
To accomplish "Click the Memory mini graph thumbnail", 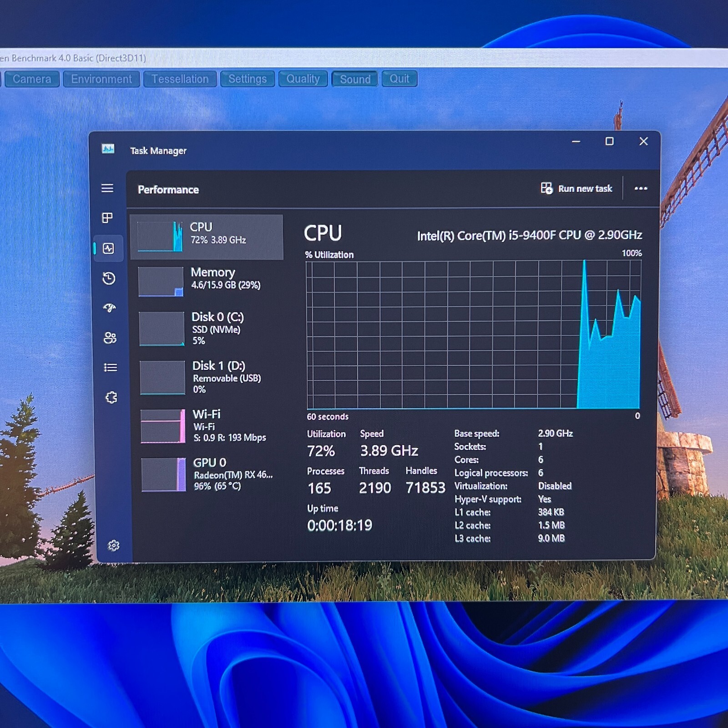I will coord(161,282).
